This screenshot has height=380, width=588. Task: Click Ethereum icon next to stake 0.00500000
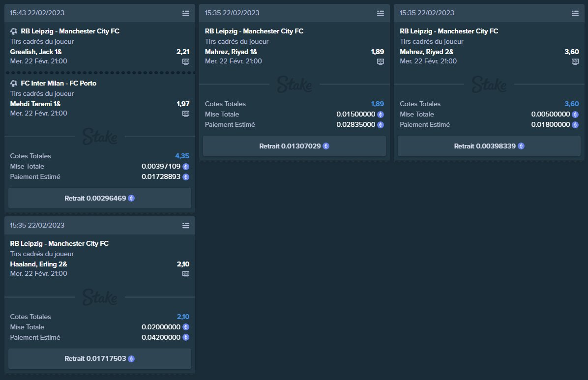[575, 115]
